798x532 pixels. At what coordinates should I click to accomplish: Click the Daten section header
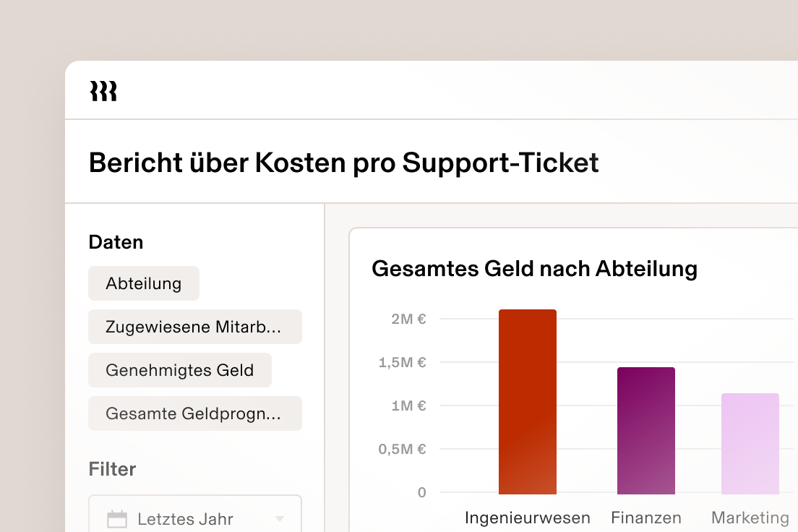tap(116, 242)
